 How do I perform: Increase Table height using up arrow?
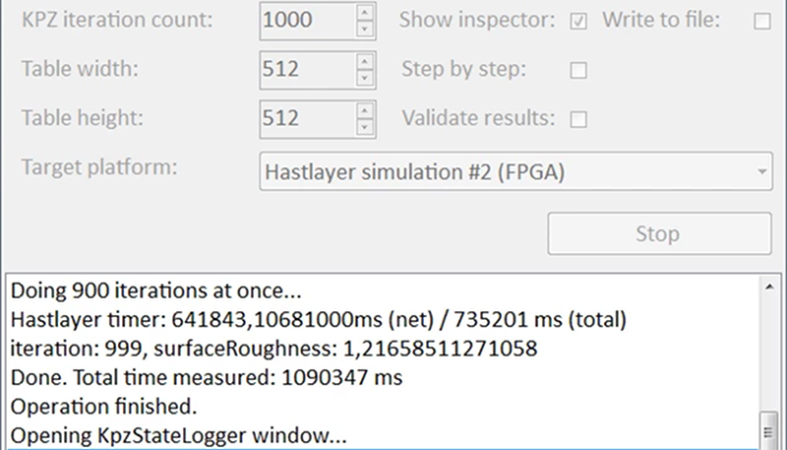coord(365,111)
